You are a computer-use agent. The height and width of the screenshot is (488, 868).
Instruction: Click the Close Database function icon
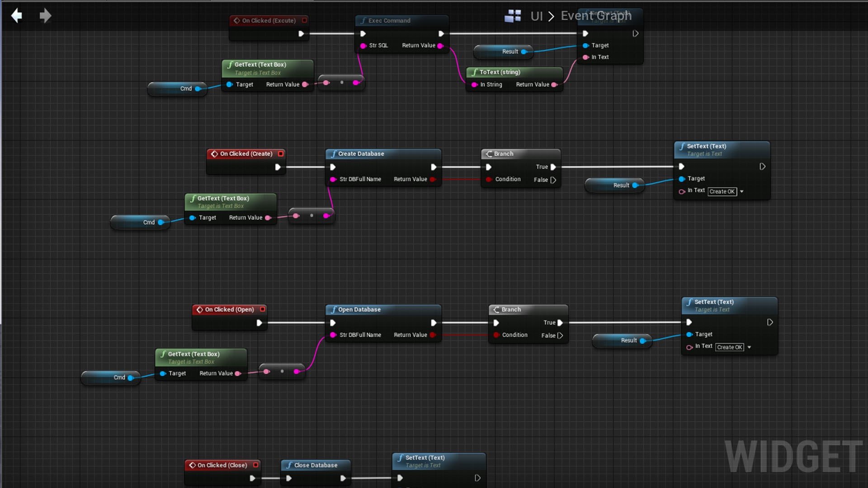289,465
